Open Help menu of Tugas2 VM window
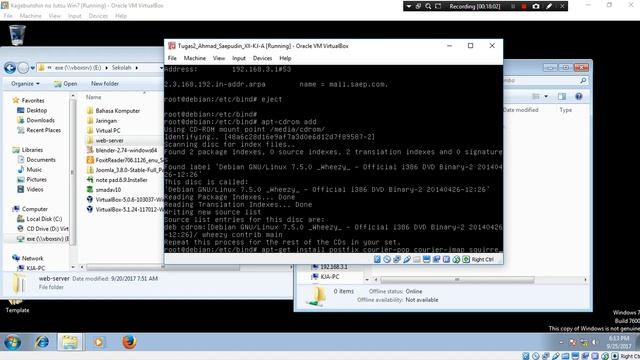This screenshot has width=640, height=360. 285,58
